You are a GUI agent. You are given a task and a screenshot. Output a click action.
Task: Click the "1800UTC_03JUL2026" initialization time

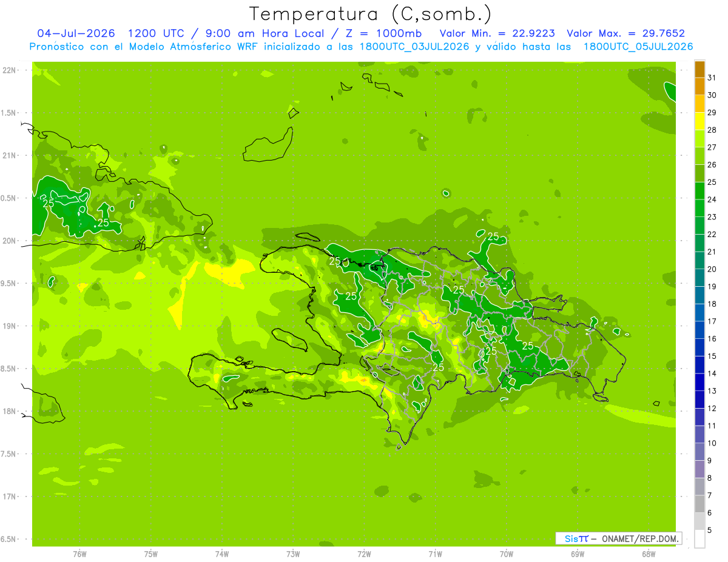(x=414, y=47)
